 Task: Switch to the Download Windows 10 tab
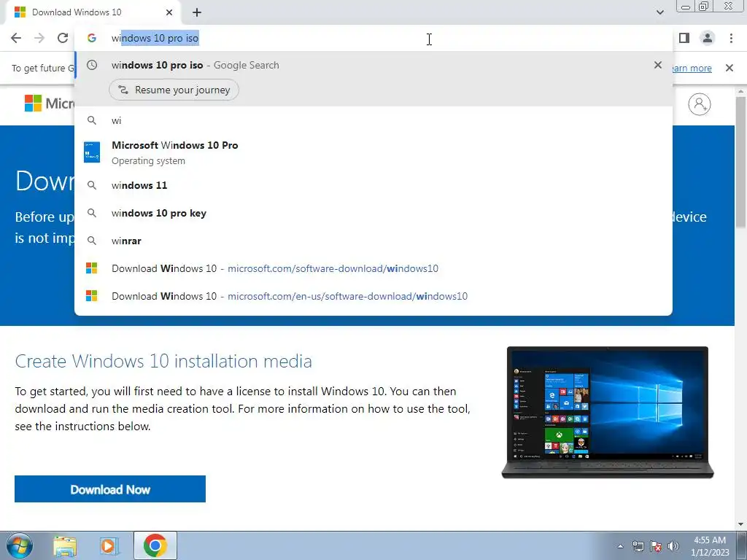tap(94, 12)
